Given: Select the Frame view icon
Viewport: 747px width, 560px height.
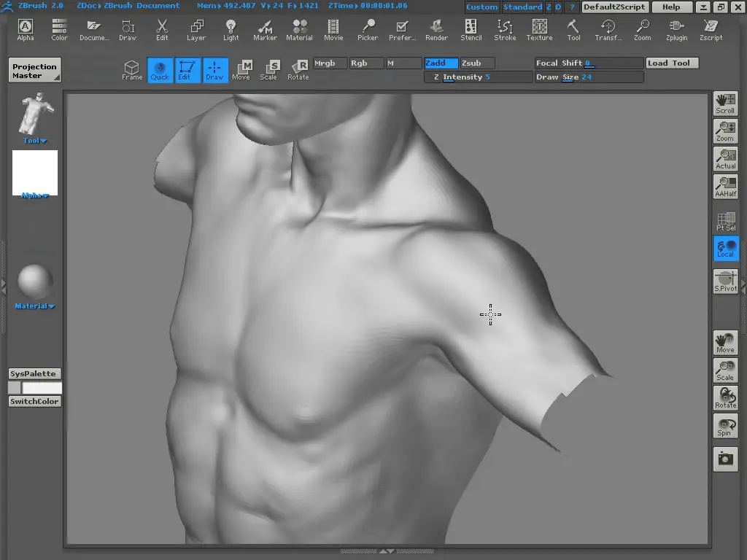Looking at the screenshot, I should [x=132, y=70].
